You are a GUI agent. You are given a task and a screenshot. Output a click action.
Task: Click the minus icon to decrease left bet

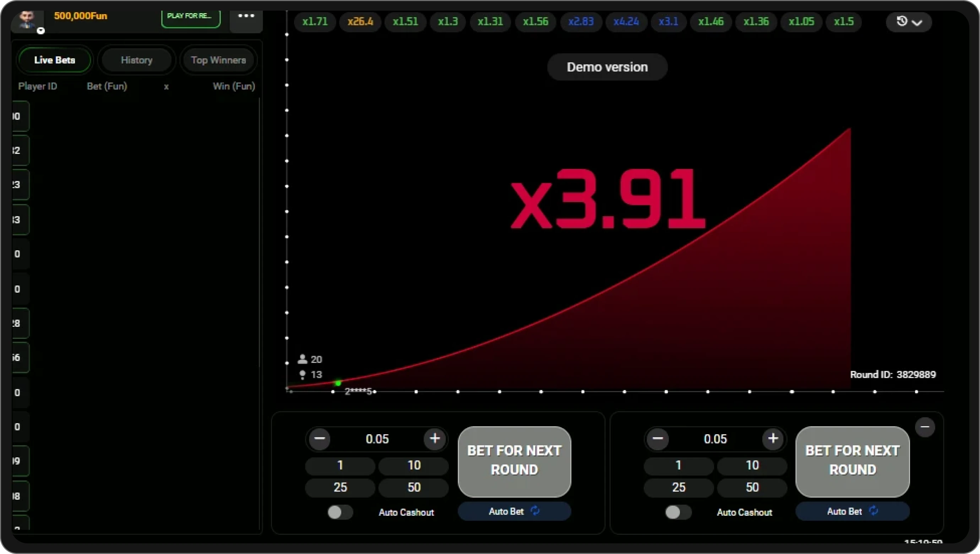click(x=320, y=439)
